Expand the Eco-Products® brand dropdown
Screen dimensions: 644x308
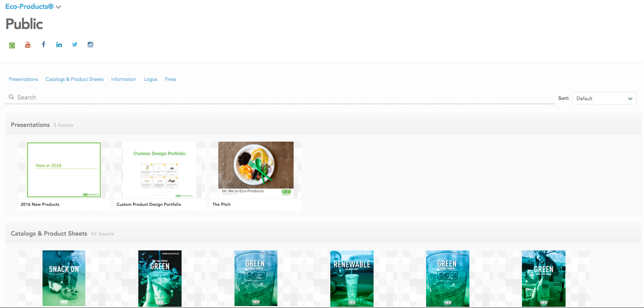58,7
